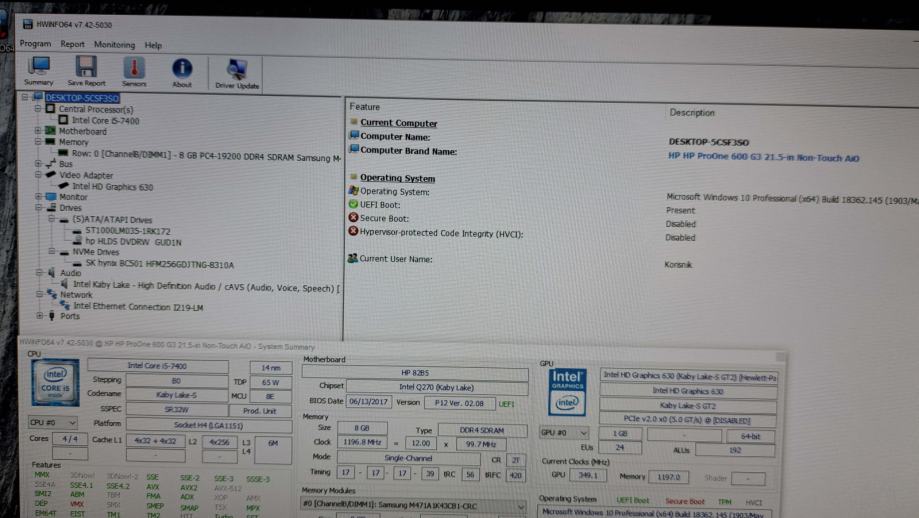Viewport: 919px width, 518px height.
Task: Open the Monitoring menu
Action: tap(114, 45)
